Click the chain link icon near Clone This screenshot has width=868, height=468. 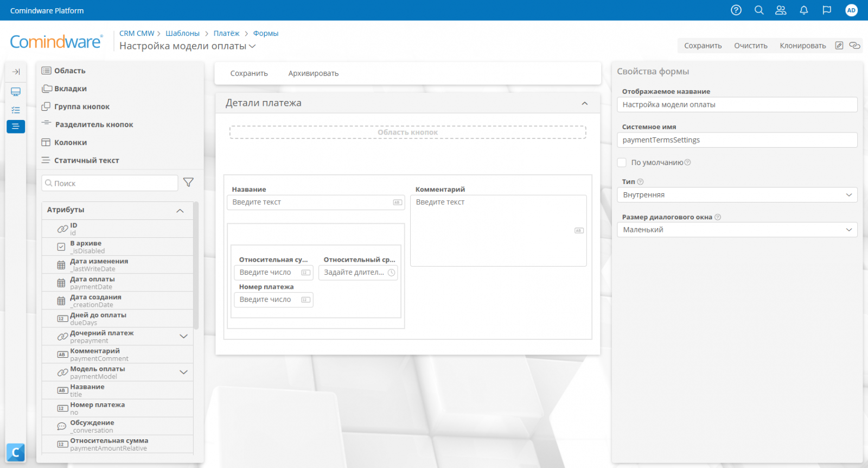pyautogui.click(x=855, y=46)
